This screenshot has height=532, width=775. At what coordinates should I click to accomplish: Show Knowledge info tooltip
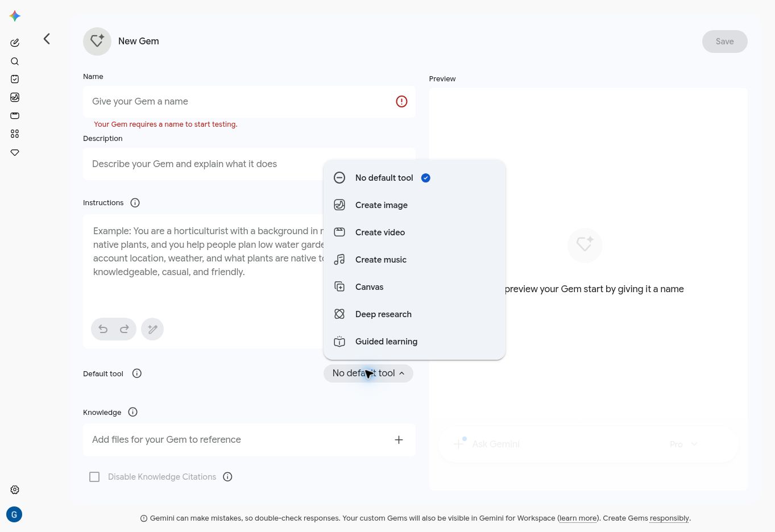(133, 412)
